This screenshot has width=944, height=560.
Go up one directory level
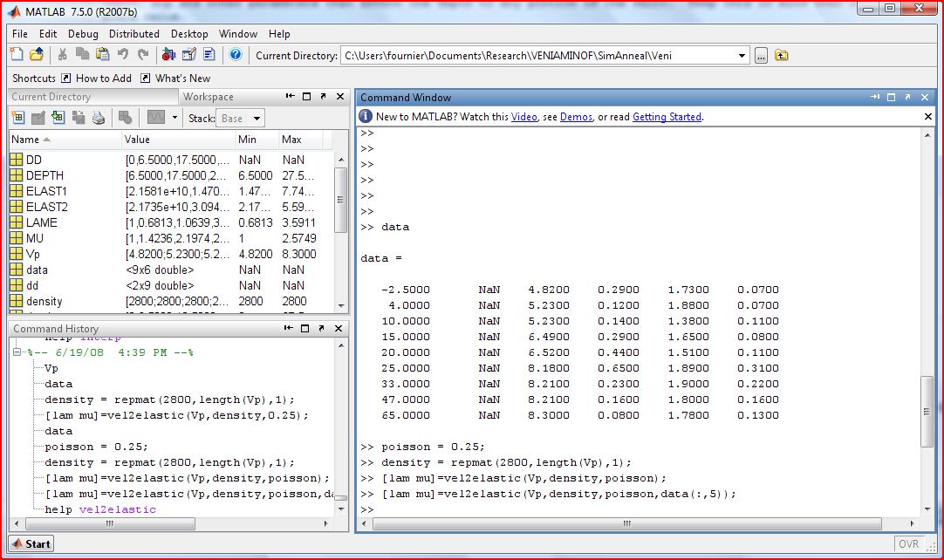point(781,56)
